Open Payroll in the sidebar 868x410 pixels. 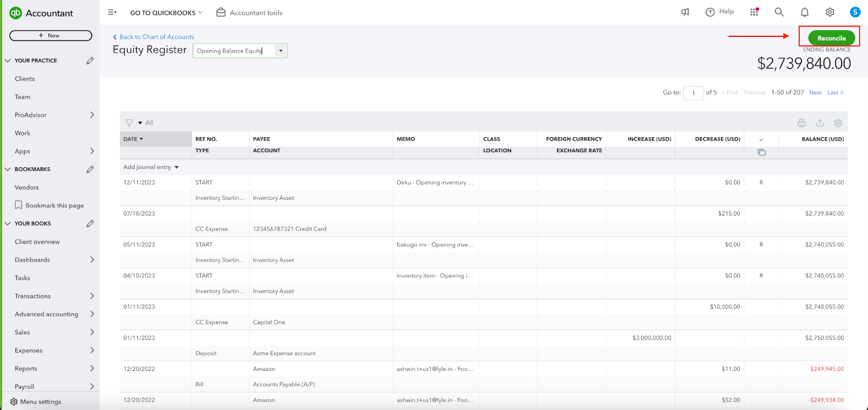pyautogui.click(x=24, y=387)
